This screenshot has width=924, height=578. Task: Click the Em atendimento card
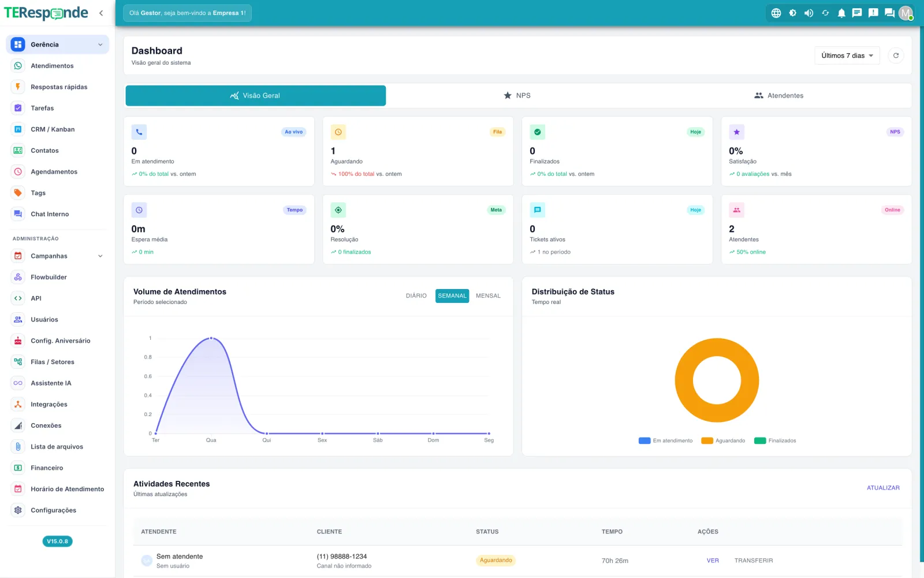pos(219,151)
